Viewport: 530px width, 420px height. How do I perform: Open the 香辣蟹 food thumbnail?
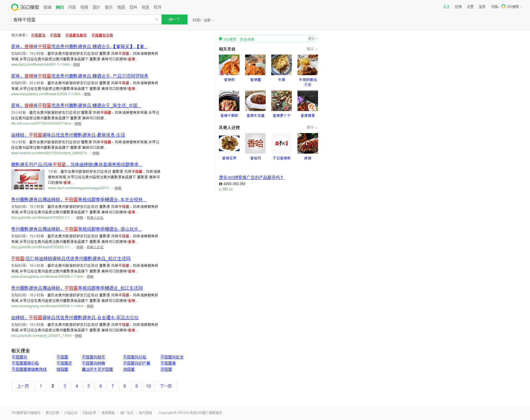pyautogui.click(x=255, y=65)
